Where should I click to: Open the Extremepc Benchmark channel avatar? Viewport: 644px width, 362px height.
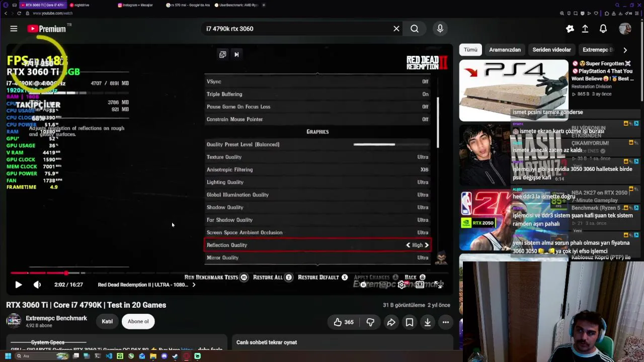click(x=14, y=321)
